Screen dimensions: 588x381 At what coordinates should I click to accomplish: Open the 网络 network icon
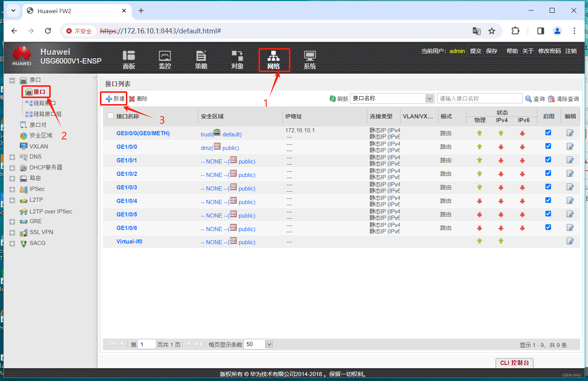click(x=274, y=60)
